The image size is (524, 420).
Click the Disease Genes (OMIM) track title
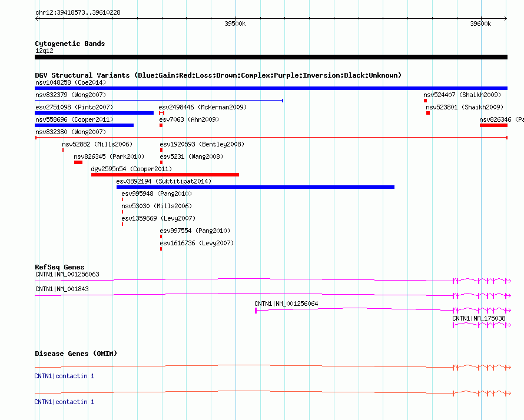coord(76,354)
